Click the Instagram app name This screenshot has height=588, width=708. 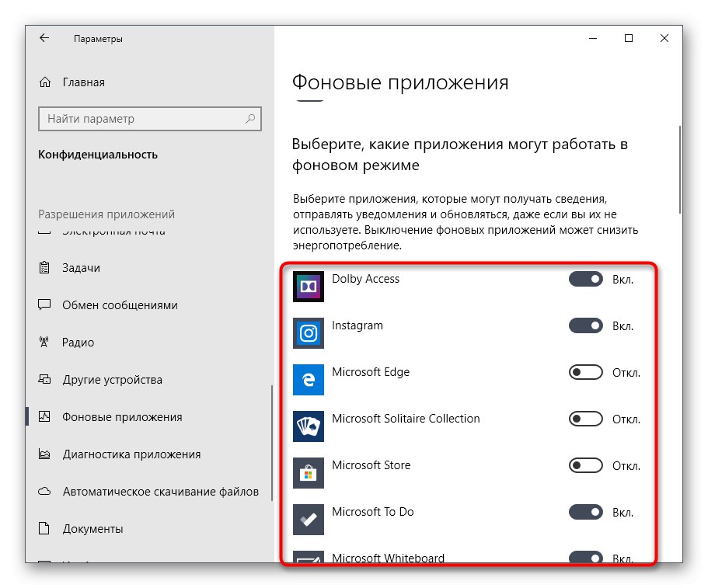coord(357,325)
